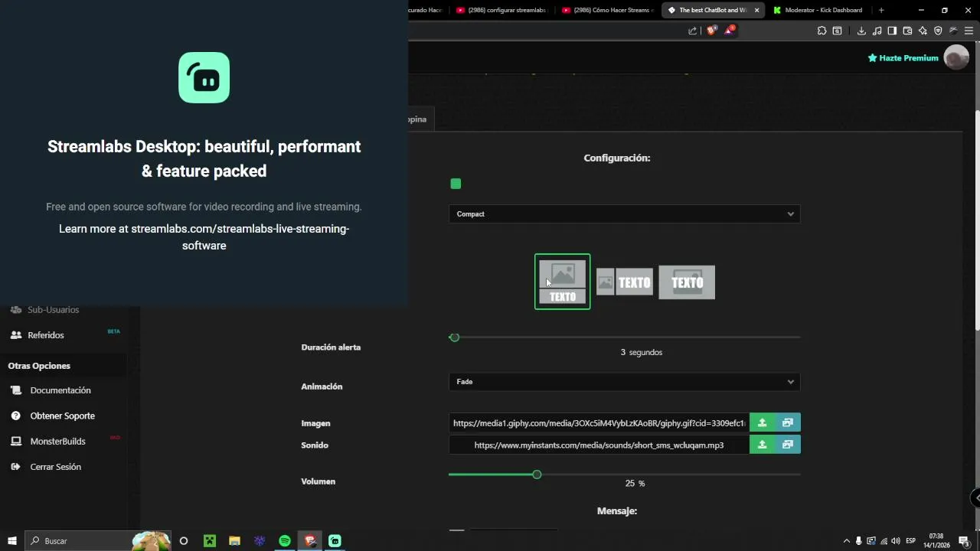Click the share page icon in address bar
The image size is (980, 551).
tap(693, 31)
